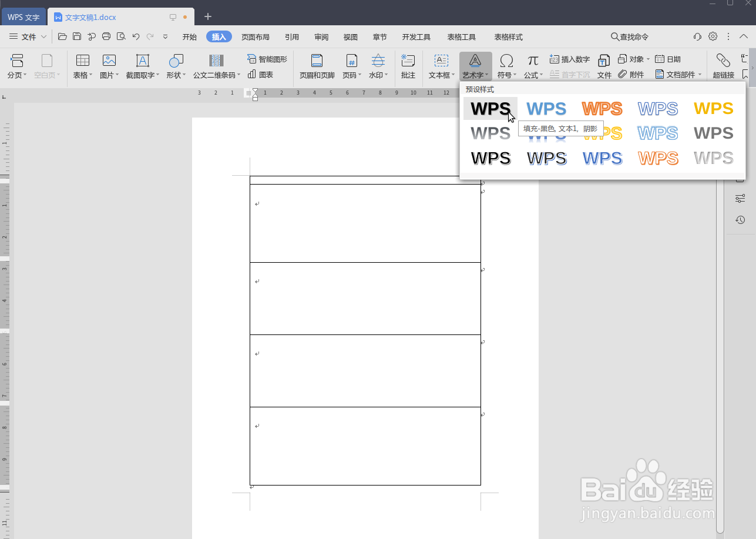
Task: Switch to the 章节 tab
Action: tap(380, 37)
